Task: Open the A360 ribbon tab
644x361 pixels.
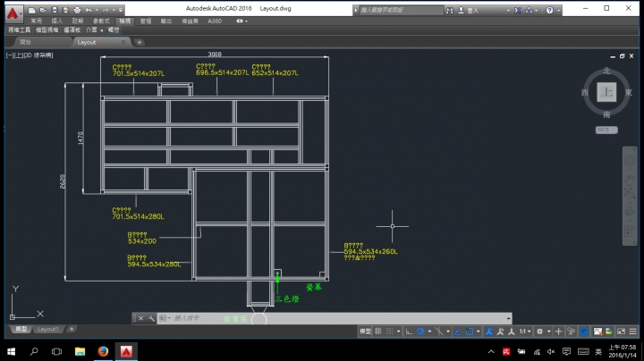Action: coord(215,21)
